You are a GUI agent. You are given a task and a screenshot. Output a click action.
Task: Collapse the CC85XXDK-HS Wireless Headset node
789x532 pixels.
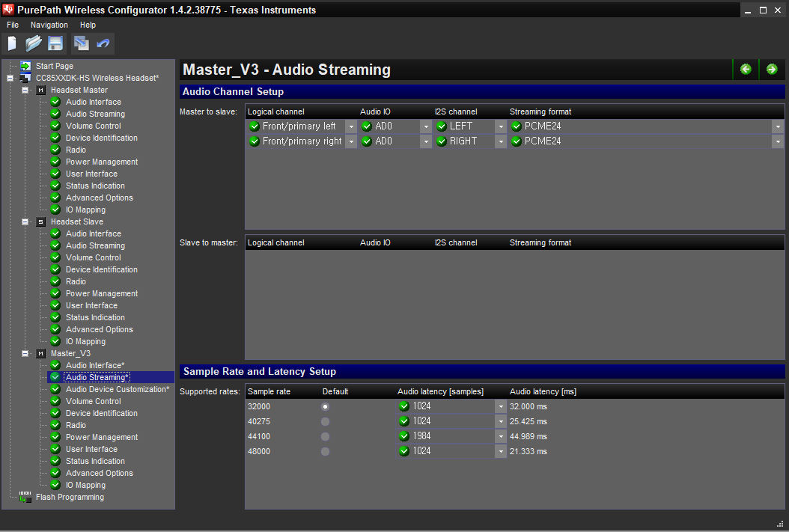(x=10, y=78)
